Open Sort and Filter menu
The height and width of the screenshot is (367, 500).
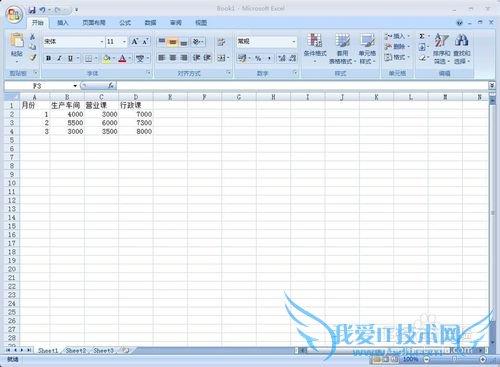(442, 49)
